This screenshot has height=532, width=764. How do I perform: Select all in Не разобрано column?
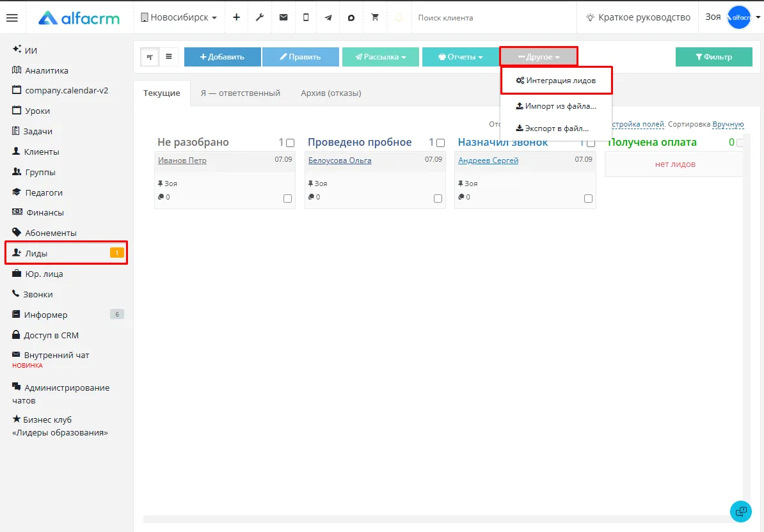point(290,143)
